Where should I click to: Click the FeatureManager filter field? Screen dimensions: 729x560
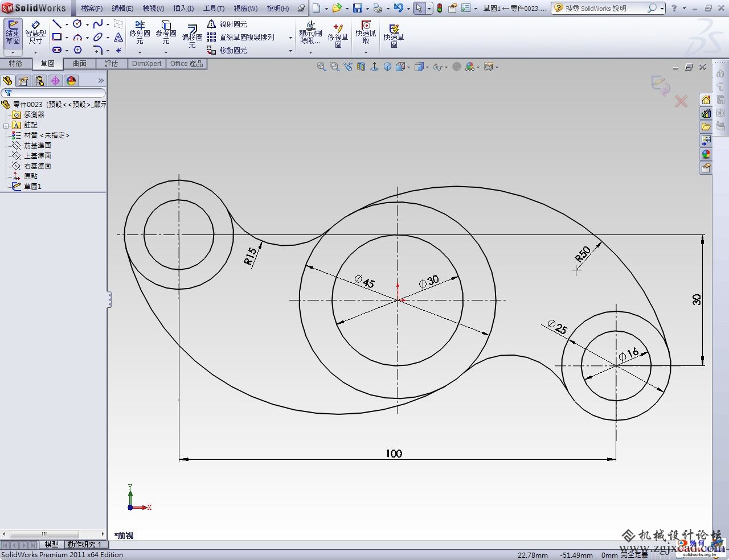point(54,93)
